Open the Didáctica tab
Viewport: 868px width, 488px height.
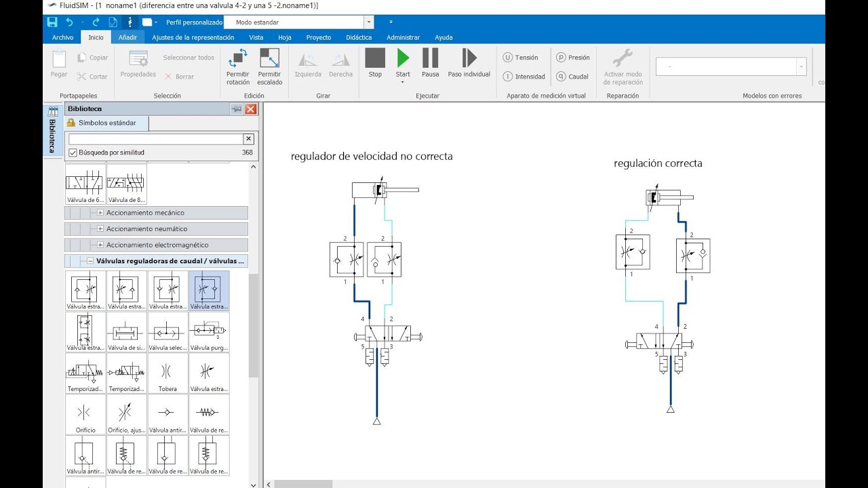[x=359, y=37]
